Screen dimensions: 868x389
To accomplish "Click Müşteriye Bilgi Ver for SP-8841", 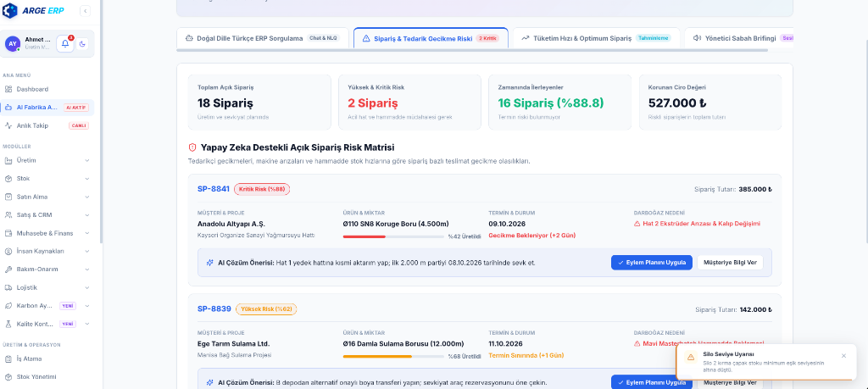I will click(x=730, y=262).
